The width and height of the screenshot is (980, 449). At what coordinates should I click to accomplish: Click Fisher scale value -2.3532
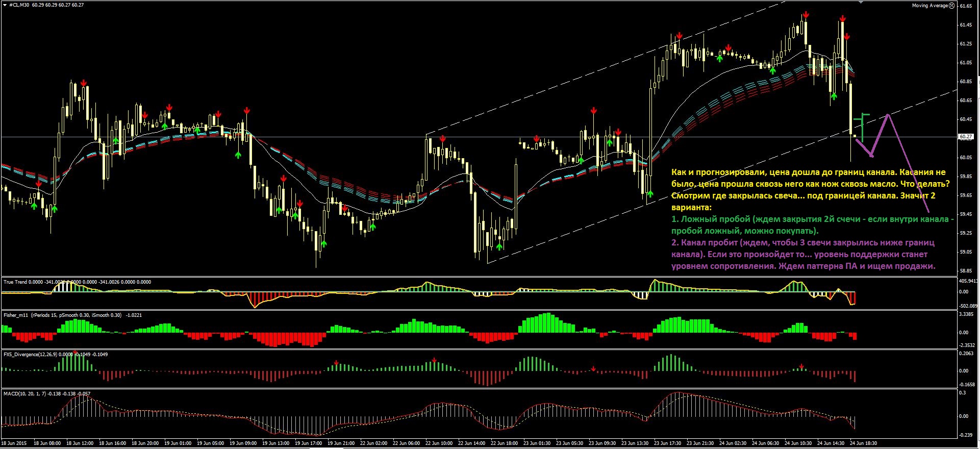pos(968,345)
